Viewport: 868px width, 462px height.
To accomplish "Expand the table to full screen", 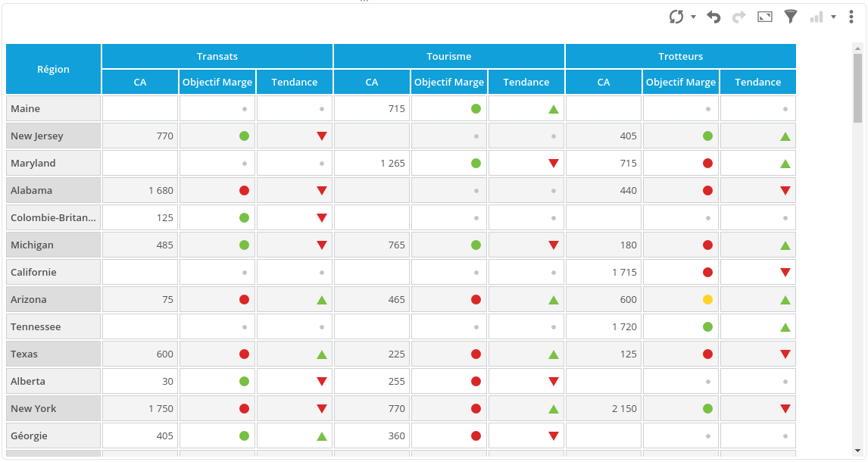I will click(x=765, y=17).
